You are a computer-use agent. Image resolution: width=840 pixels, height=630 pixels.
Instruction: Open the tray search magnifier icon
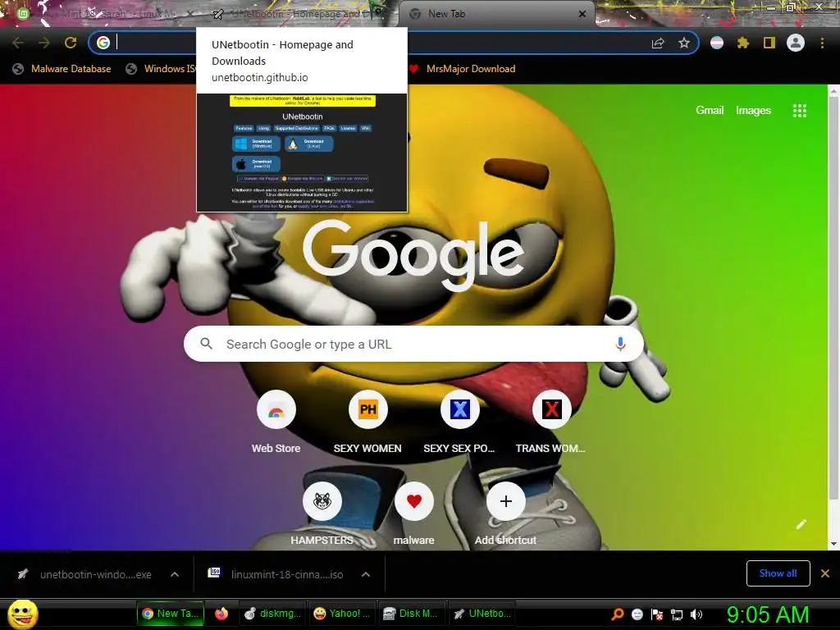(617, 614)
